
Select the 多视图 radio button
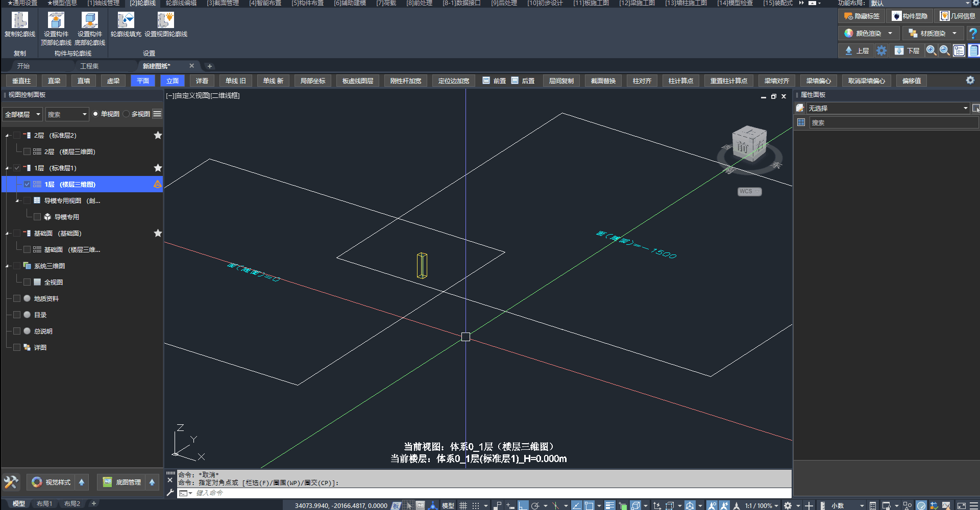click(x=126, y=114)
